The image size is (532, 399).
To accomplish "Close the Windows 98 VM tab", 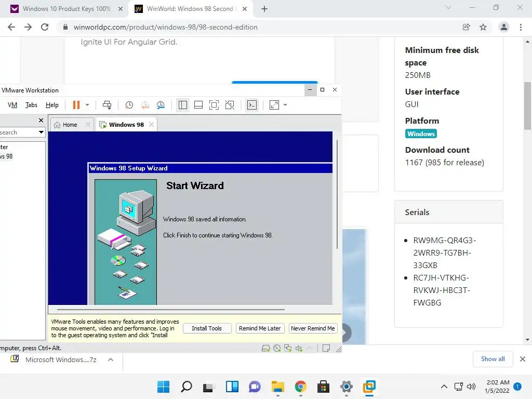I will (x=151, y=125).
